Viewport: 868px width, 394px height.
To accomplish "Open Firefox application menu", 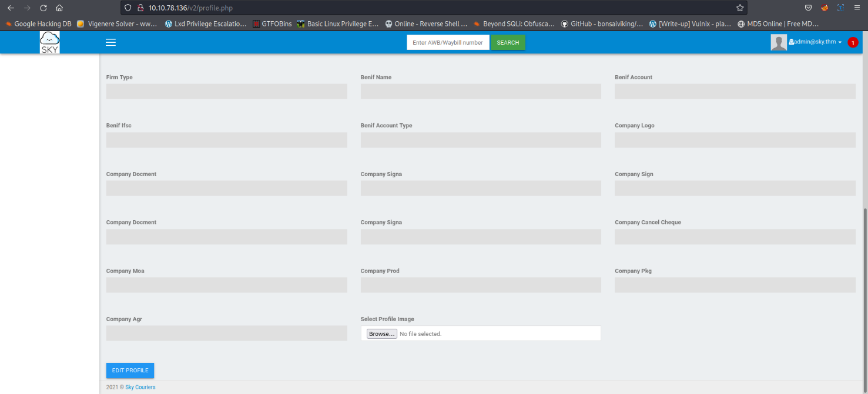I will coord(857,8).
